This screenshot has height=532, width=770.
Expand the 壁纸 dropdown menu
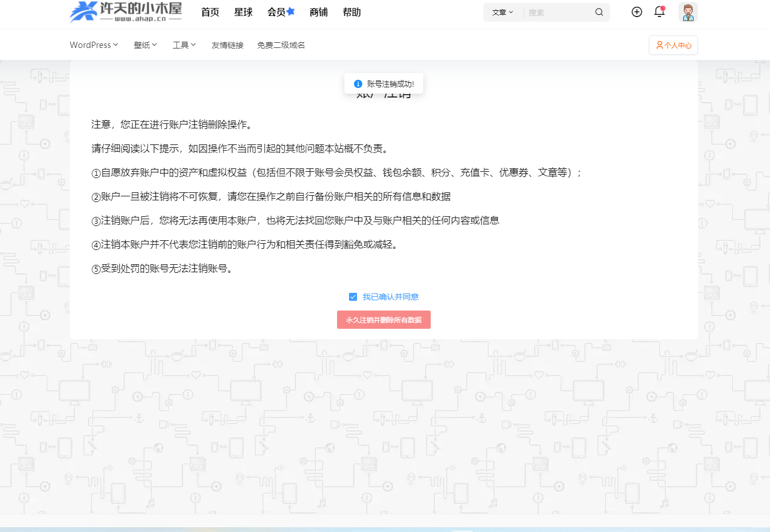tap(145, 45)
